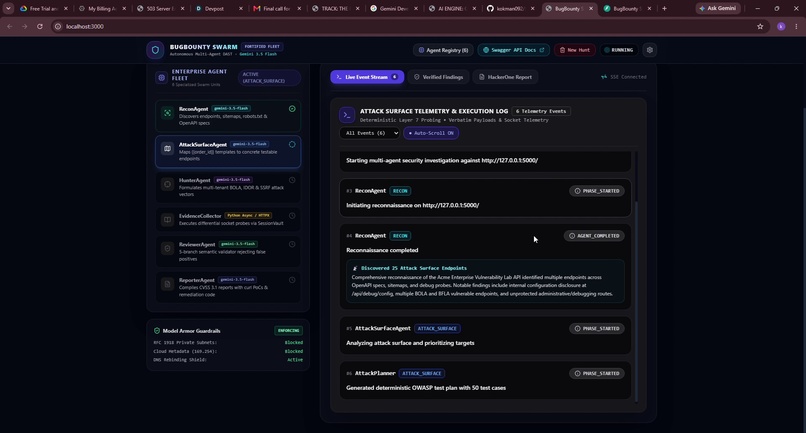Start a New Hunt
The width and height of the screenshot is (806, 433).
click(x=575, y=50)
